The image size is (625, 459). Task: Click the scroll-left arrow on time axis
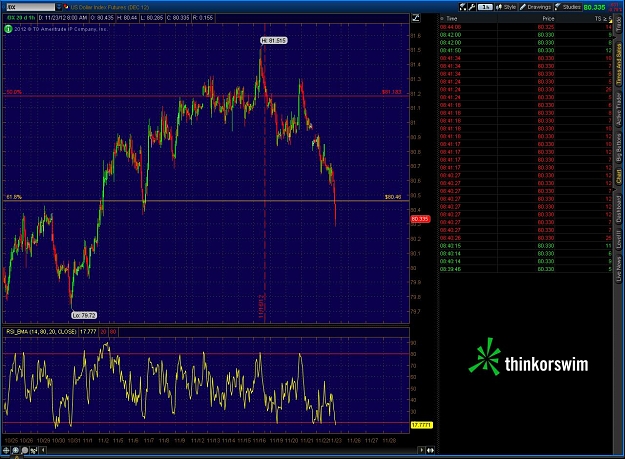coord(43,450)
